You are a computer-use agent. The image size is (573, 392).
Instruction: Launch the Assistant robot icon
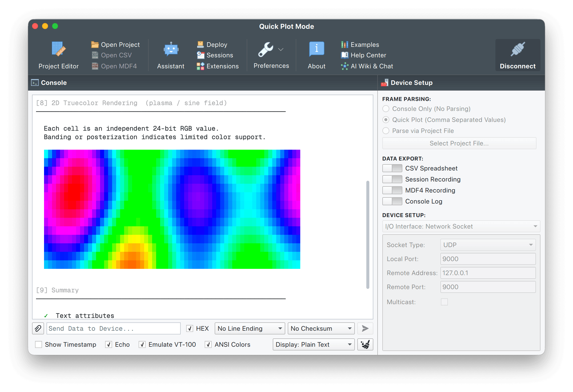(171, 50)
